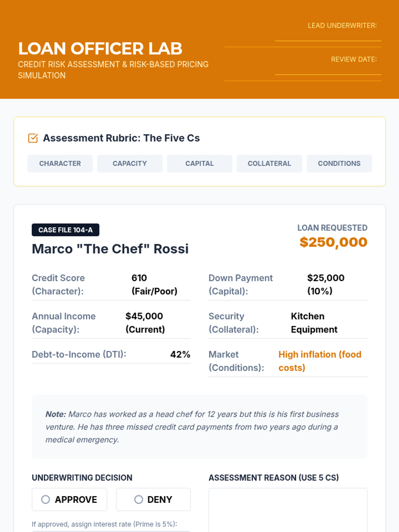Click the CASE FILE 104-A badge
This screenshot has width=399, height=532.
point(66,230)
